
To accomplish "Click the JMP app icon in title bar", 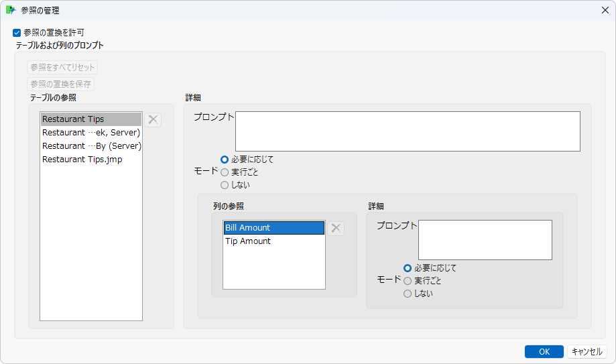I will click(11, 10).
